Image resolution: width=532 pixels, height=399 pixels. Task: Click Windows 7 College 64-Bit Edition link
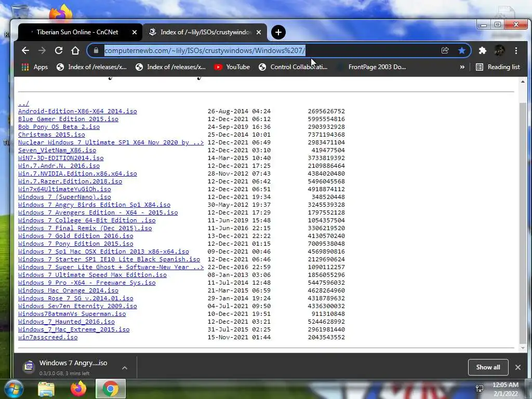coord(87,220)
